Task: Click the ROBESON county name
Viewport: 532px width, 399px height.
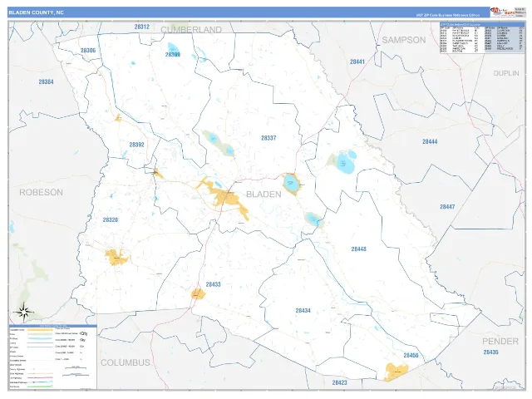Action: pyautogui.click(x=41, y=192)
